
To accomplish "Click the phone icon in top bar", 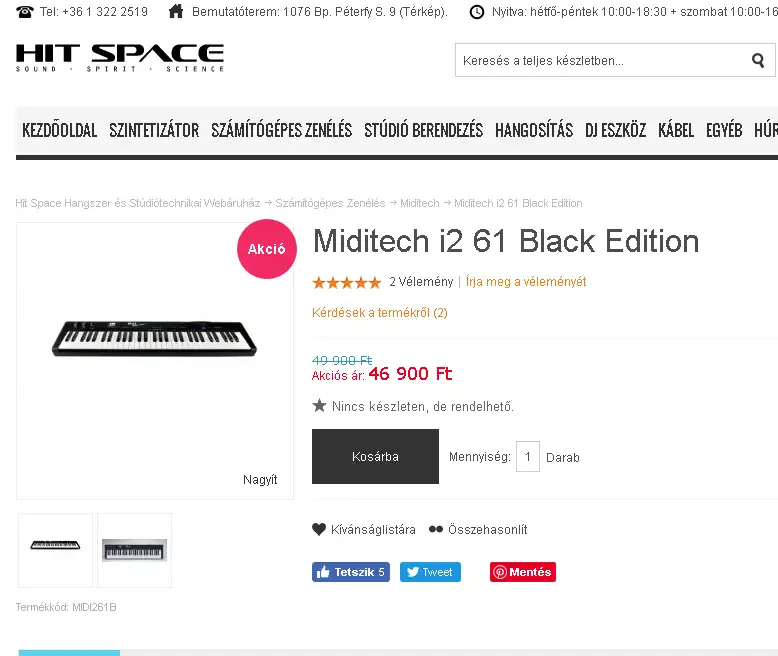I will (x=24, y=12).
